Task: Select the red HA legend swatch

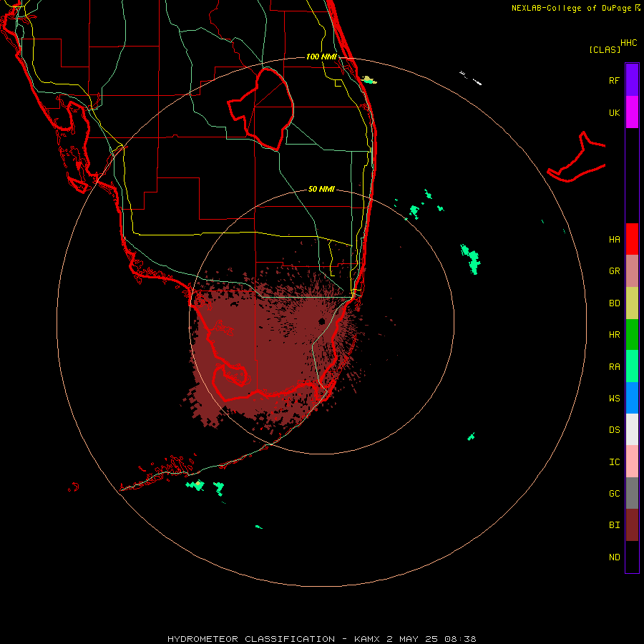Action: pos(632,239)
